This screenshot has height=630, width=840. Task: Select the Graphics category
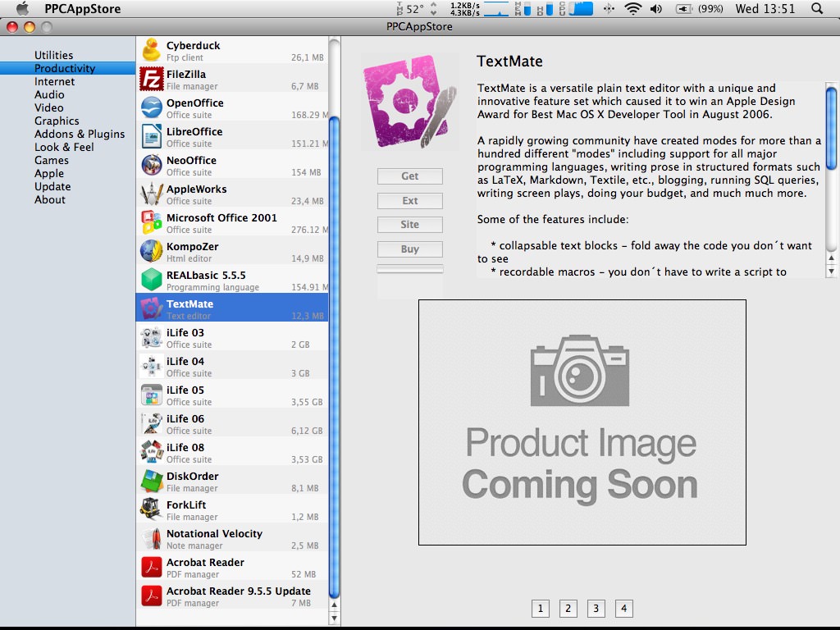coord(57,121)
